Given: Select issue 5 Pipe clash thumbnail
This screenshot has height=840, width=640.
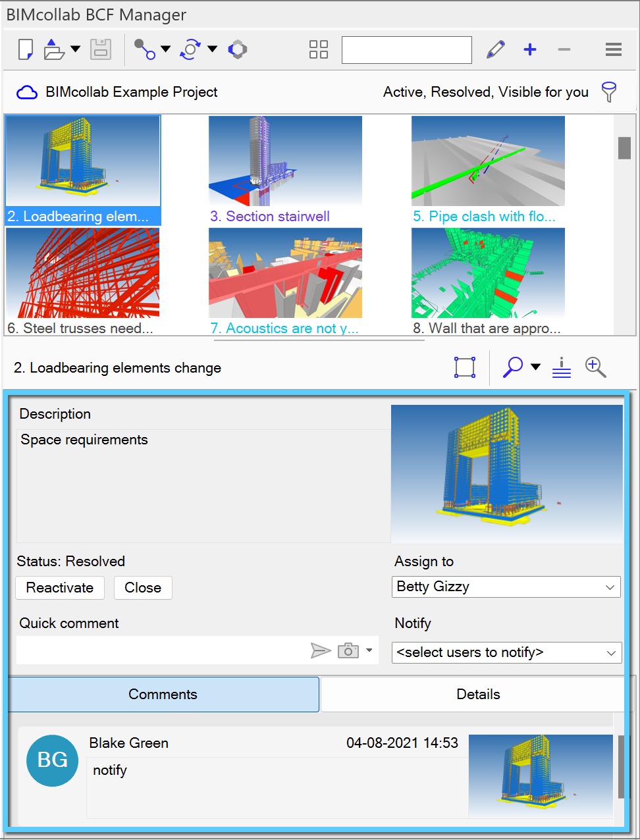Looking at the screenshot, I should coord(488,170).
